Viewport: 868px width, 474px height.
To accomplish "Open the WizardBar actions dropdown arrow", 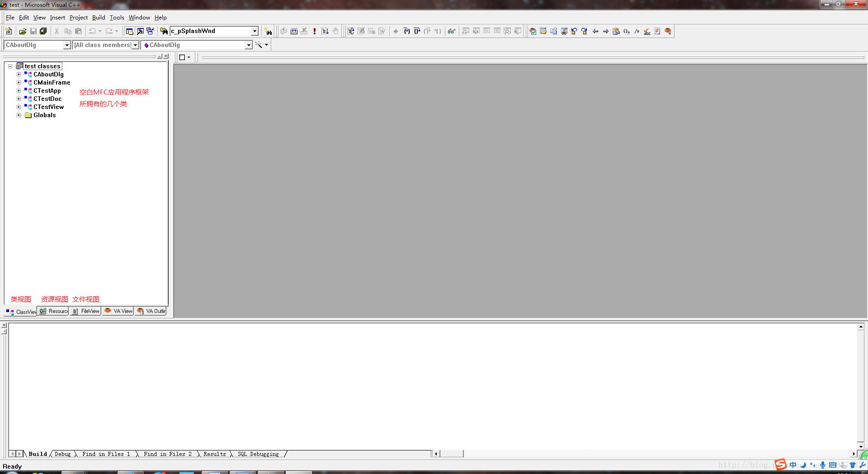I will pyautogui.click(x=267, y=45).
